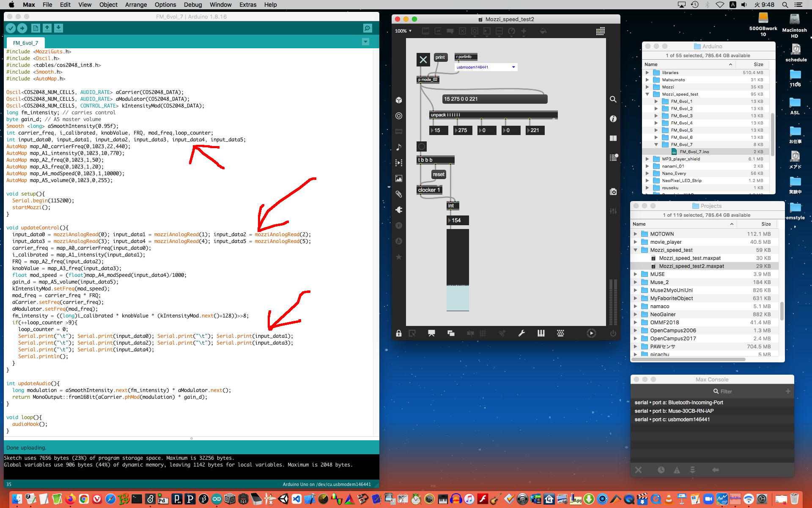Toggle the X toggle object in patcher
812x508 pixels.
click(423, 60)
